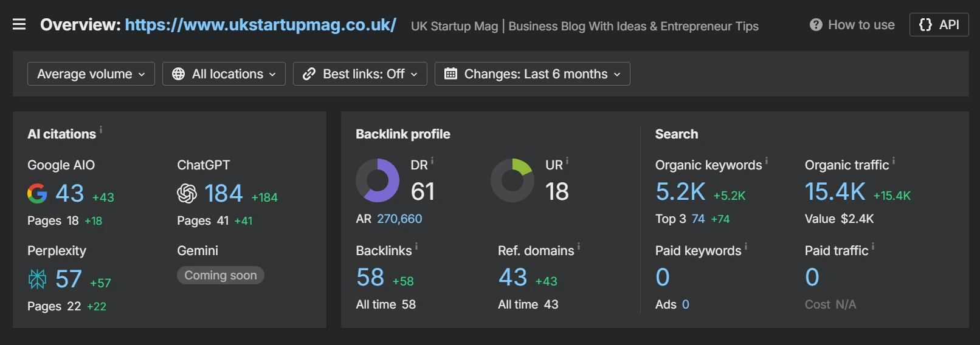Click the info icon next to Organic keywords
The image size is (980, 345).
[x=767, y=161]
